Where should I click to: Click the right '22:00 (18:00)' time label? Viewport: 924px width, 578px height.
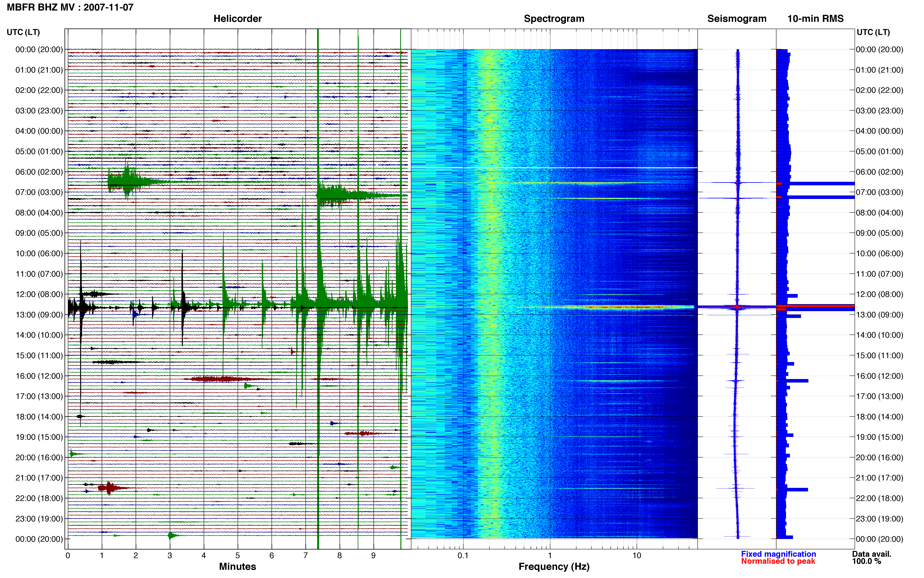click(x=879, y=498)
